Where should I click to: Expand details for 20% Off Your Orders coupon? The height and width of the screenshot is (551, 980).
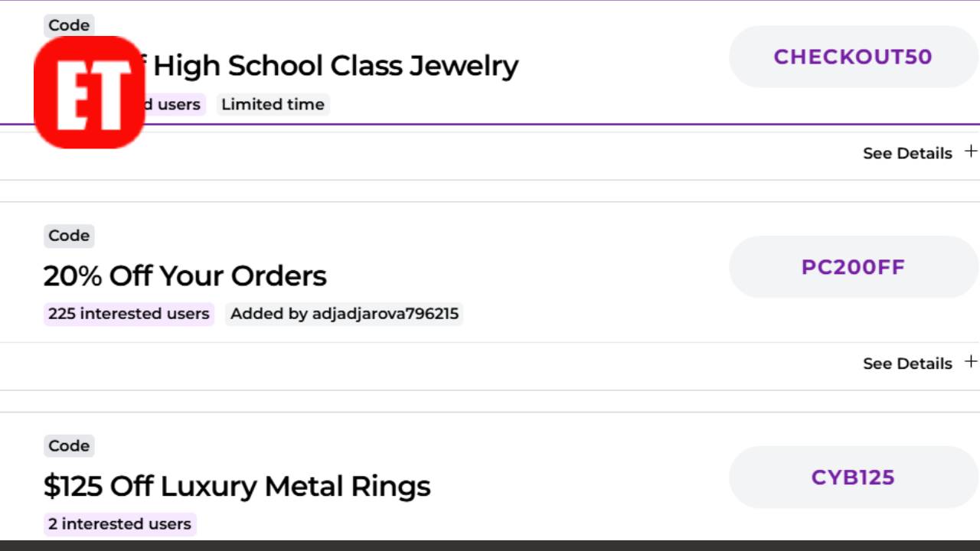pyautogui.click(x=907, y=363)
